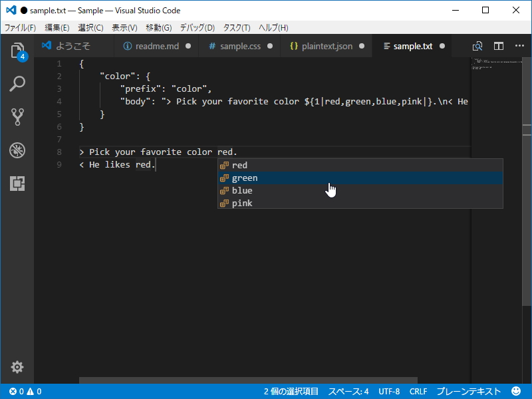Open the Debug view in activity bar

coord(17,150)
